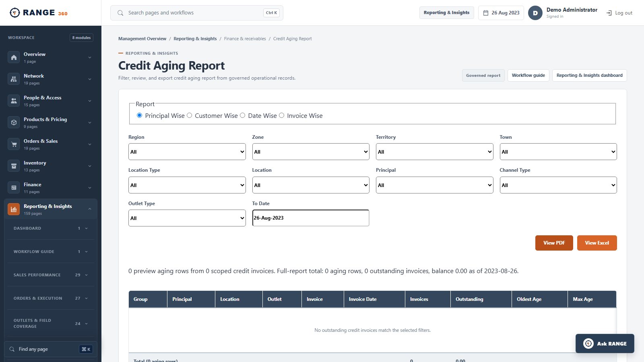
Task: Click the View PDF button
Action: [554, 243]
